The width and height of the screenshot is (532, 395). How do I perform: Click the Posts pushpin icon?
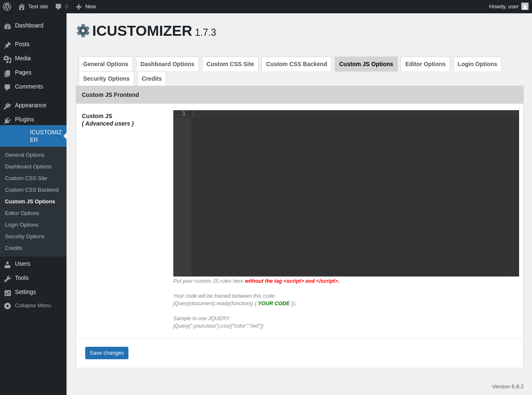(x=7, y=44)
